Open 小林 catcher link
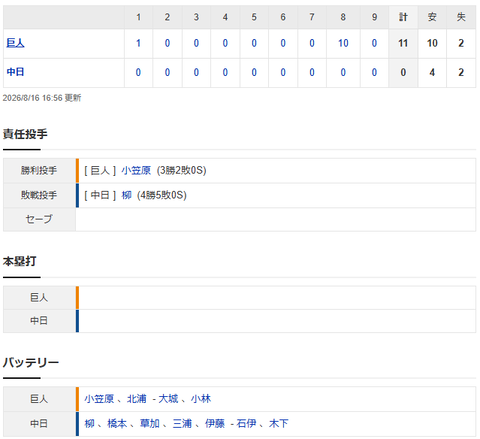Screen dimensions: 480x439 pos(201,399)
